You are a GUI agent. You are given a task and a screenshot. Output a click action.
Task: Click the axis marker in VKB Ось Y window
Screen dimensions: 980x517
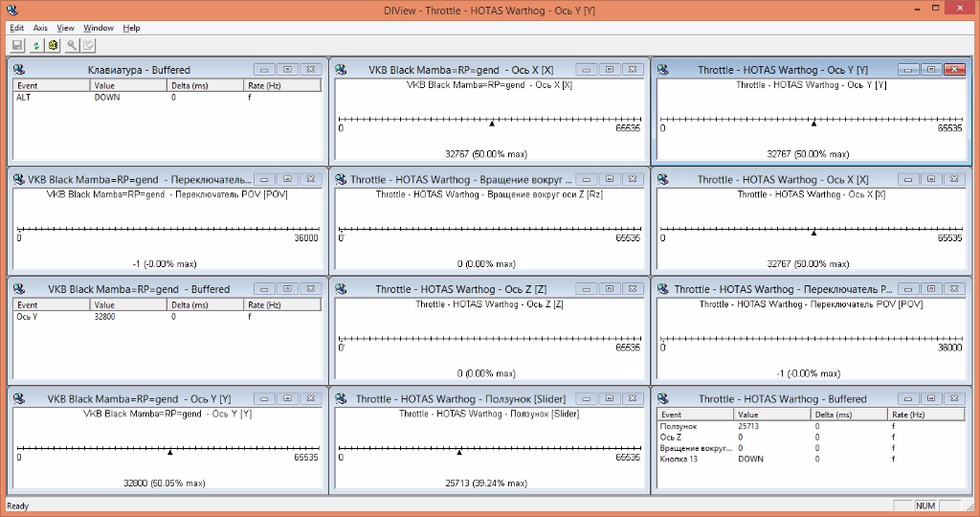pos(170,452)
